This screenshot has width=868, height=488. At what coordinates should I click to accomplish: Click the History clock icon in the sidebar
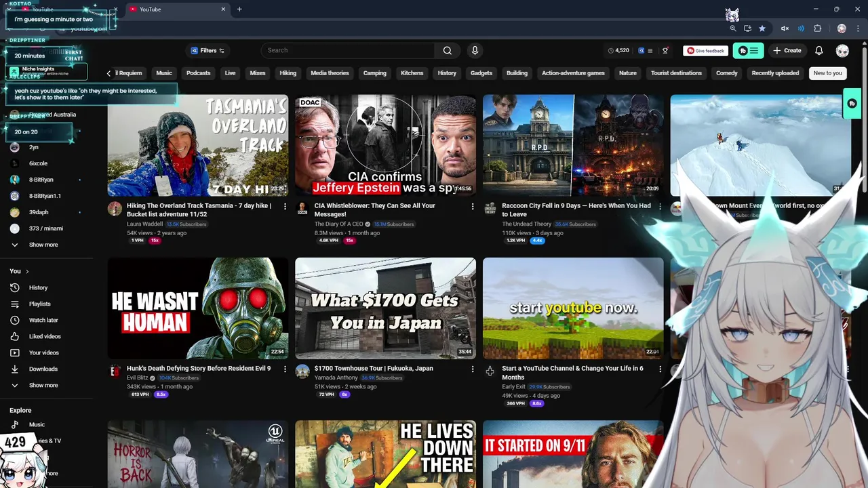(14, 287)
